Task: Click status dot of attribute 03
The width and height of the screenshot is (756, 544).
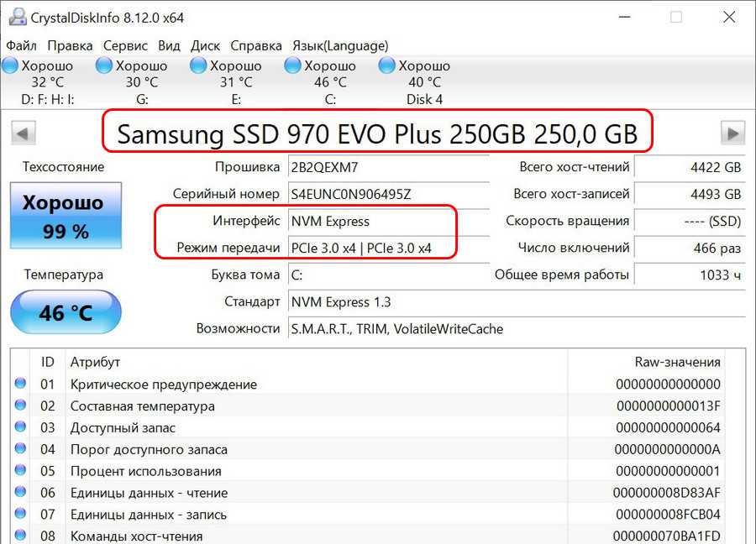Action: (20, 426)
